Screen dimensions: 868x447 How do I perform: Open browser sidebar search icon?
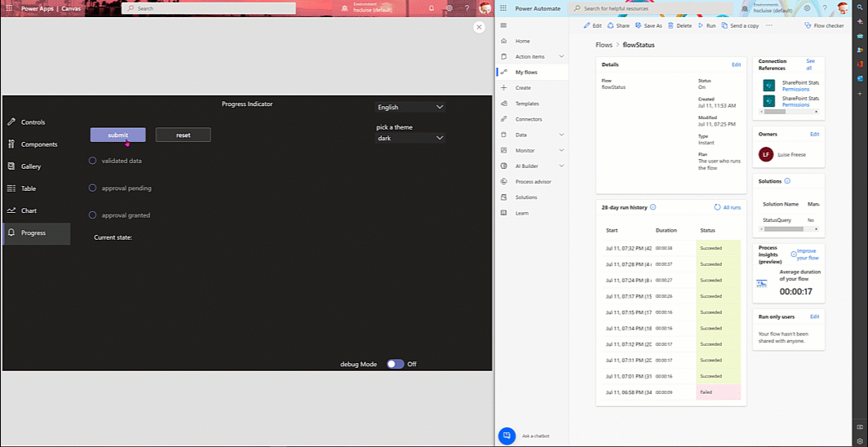(x=860, y=6)
